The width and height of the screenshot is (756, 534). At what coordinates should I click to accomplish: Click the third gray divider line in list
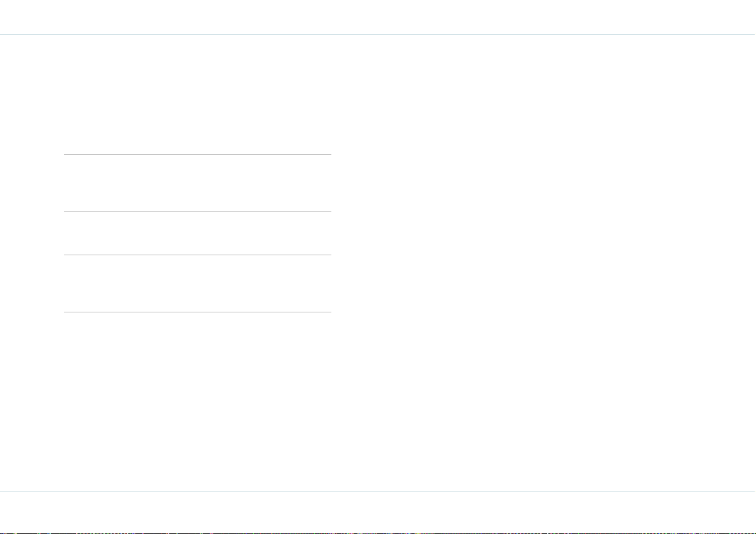(197, 255)
